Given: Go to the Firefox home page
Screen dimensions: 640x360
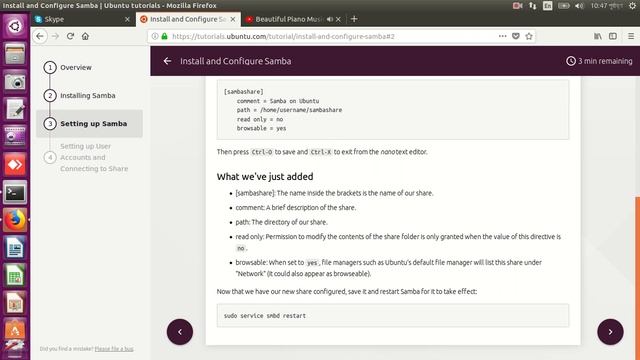Looking at the screenshot, I should 85,36.
